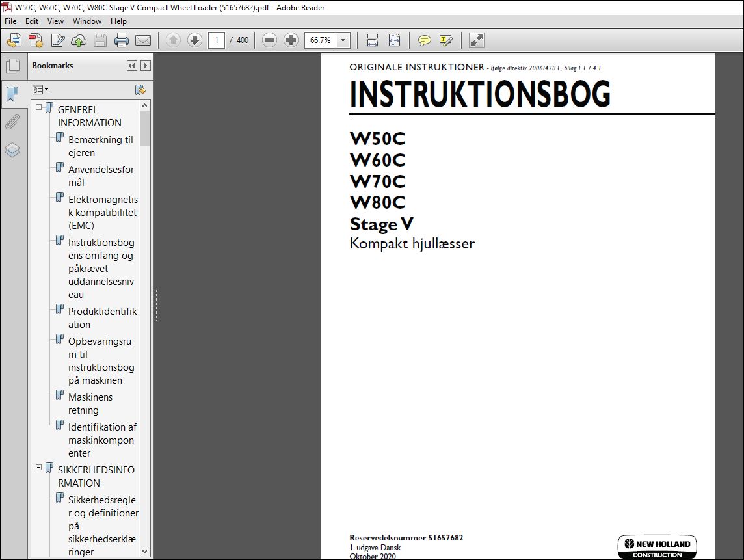Zoom out with the minus button
744x560 pixels.
[269, 40]
